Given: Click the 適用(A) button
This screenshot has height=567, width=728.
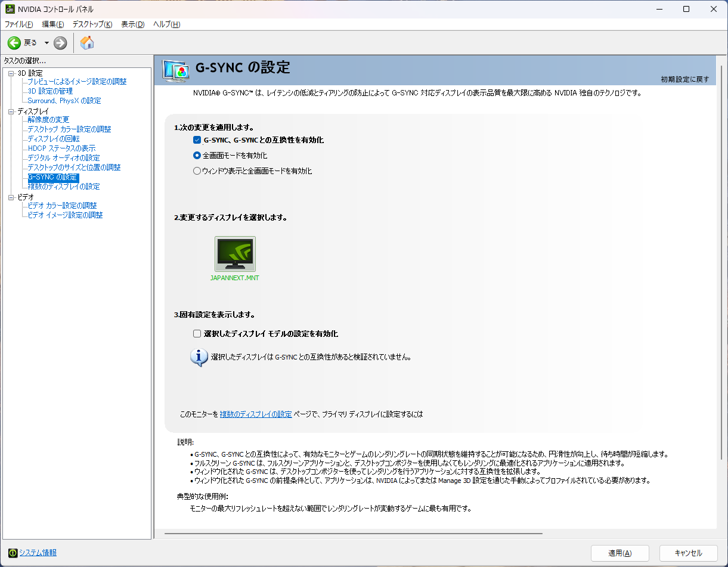Looking at the screenshot, I should pyautogui.click(x=620, y=553).
